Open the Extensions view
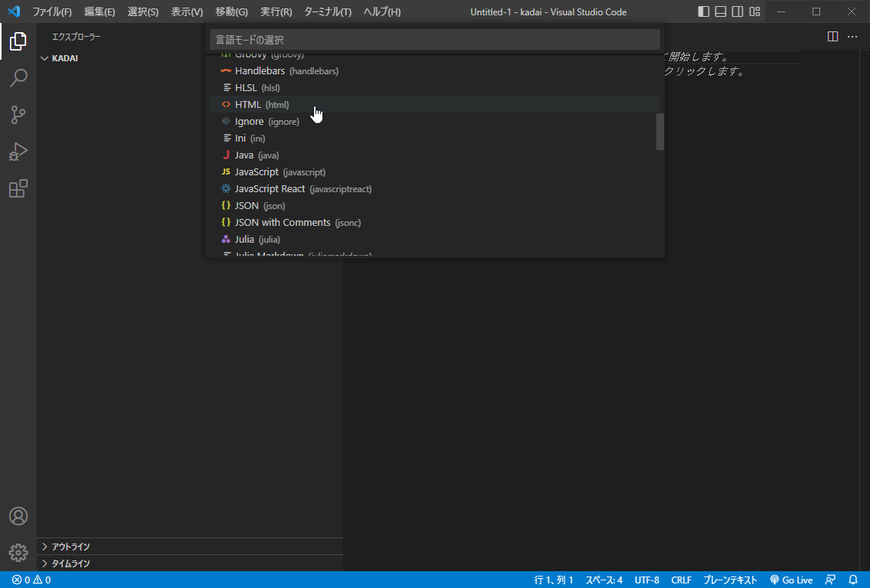This screenshot has height=588, width=870. (18, 188)
